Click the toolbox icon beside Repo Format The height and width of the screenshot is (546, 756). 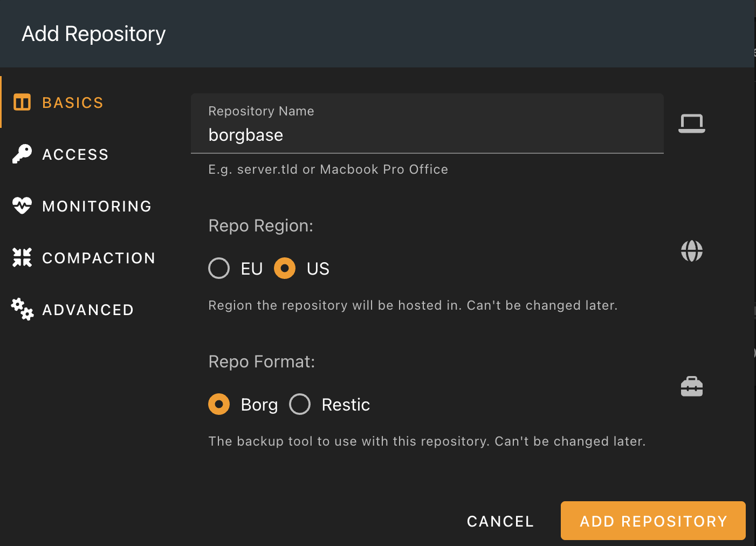tap(691, 386)
